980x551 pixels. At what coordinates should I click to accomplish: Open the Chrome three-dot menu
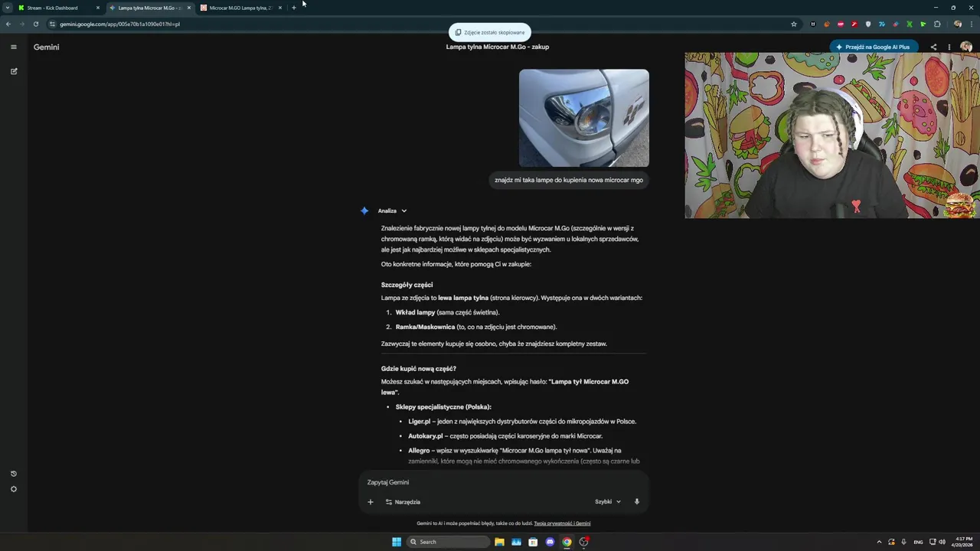[972, 24]
